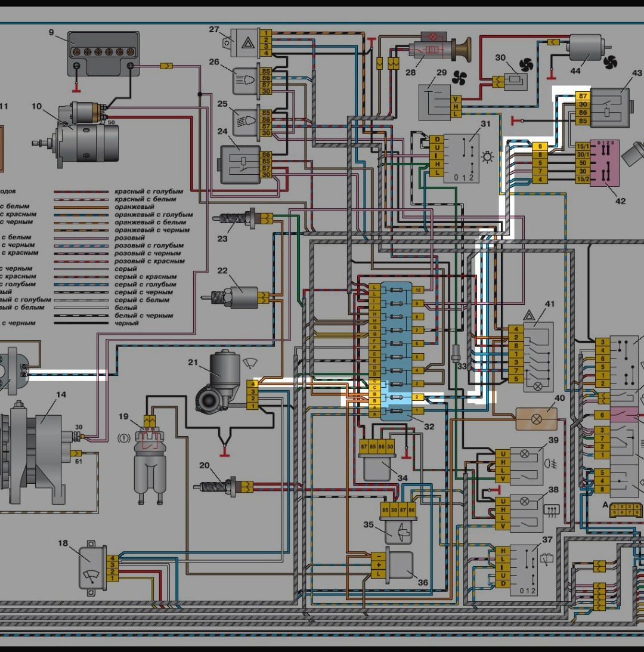
Task: Select headlight relay 26 with beam symbol
Action: (x=246, y=80)
